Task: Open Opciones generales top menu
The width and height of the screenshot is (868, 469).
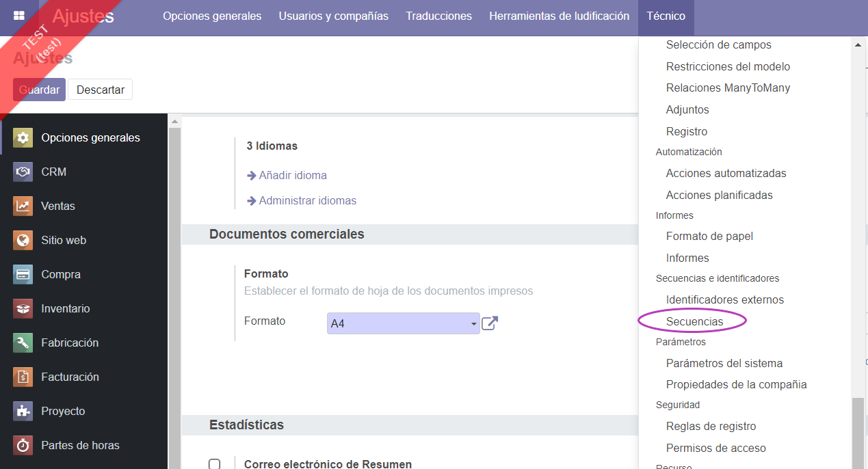Action: pos(212,16)
